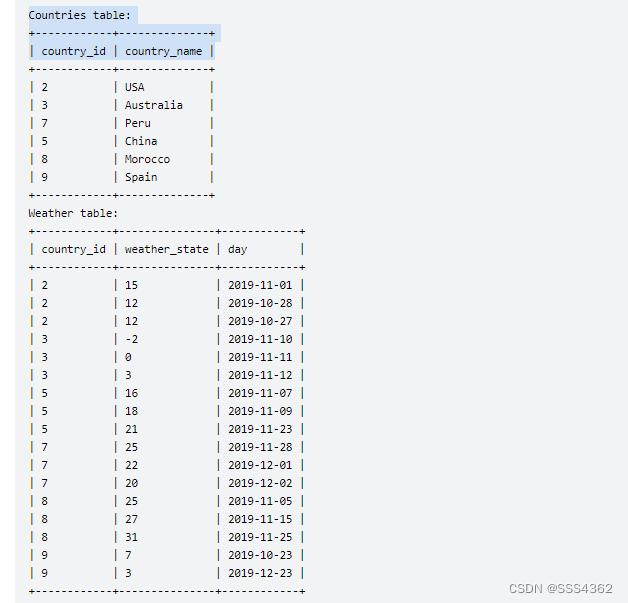Select the date 2019-12-02 cell
Screen dimensions: 628x603
click(x=260, y=483)
